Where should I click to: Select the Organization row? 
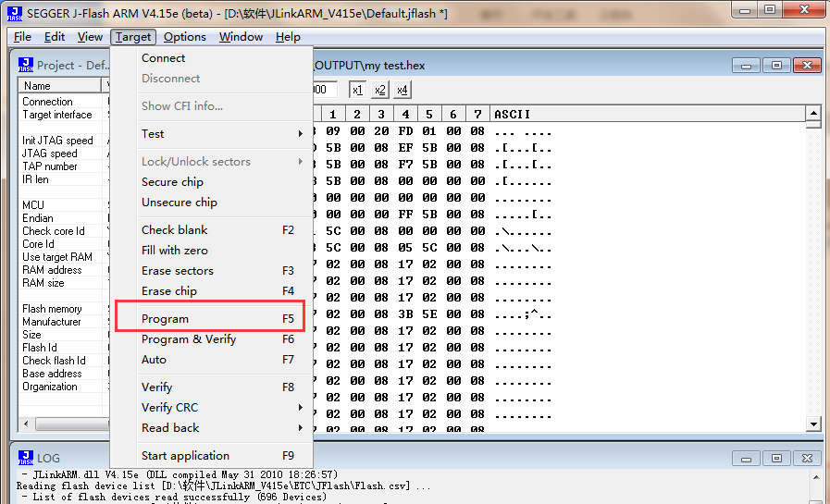pyautogui.click(x=64, y=387)
